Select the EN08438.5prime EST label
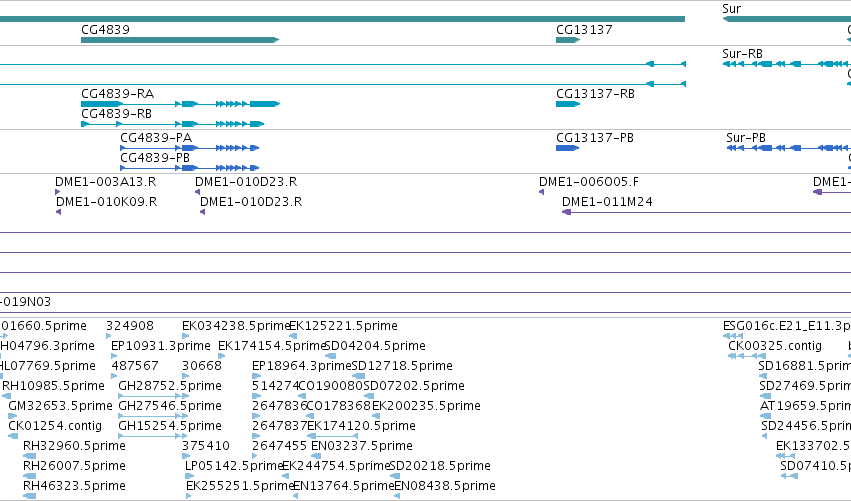851x501 pixels. (445, 486)
